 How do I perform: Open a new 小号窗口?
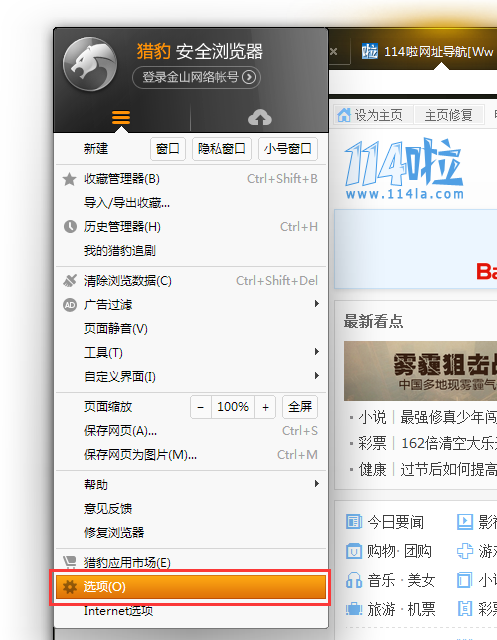click(x=288, y=149)
